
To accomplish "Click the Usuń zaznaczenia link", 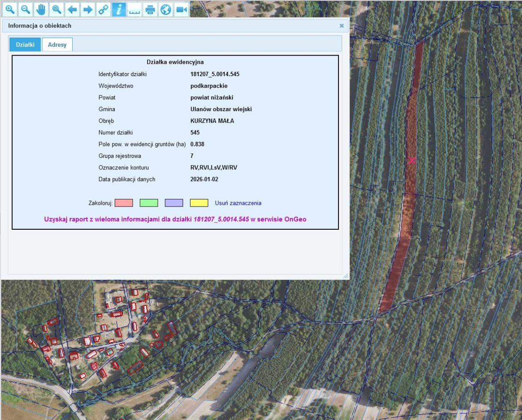I will tap(238, 203).
